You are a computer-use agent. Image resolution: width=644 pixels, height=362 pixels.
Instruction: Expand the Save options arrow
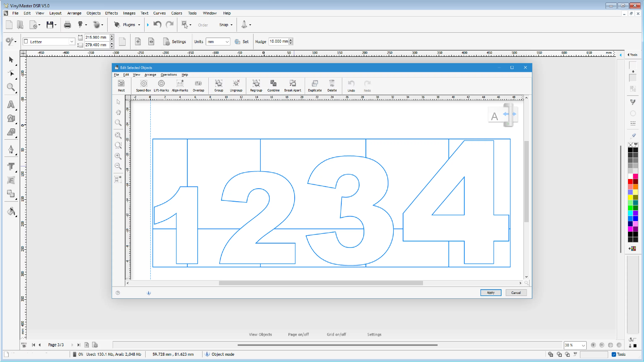click(x=55, y=25)
